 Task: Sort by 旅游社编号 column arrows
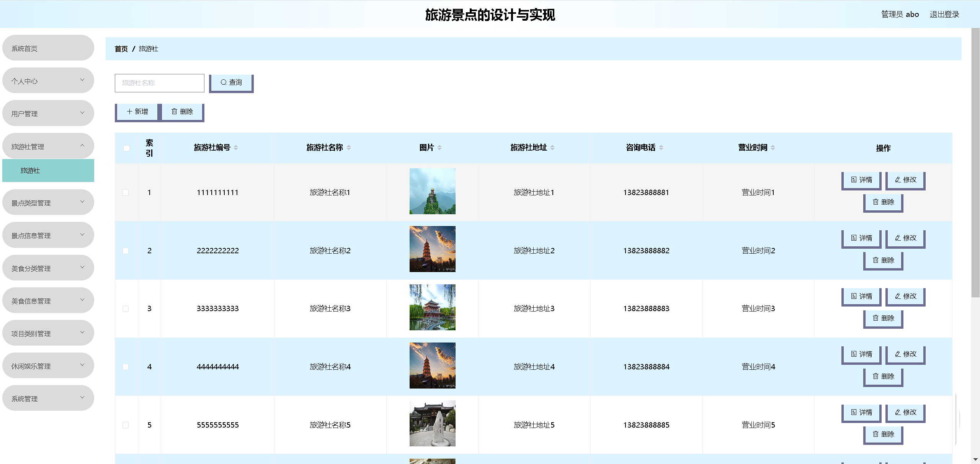tap(236, 148)
